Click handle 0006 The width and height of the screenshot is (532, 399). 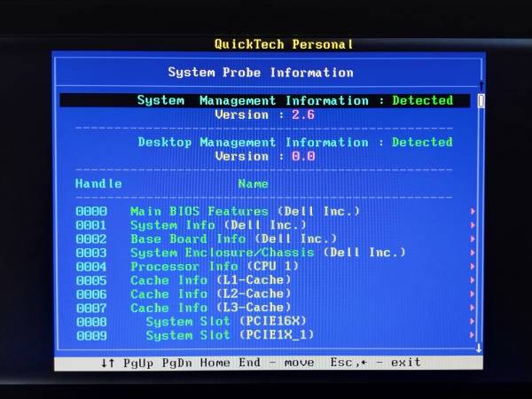tap(91, 294)
